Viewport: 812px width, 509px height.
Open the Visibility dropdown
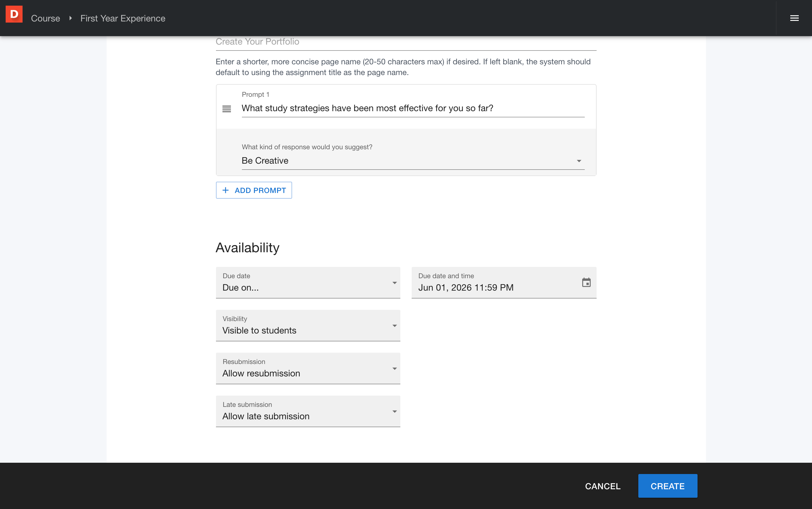[308, 326]
